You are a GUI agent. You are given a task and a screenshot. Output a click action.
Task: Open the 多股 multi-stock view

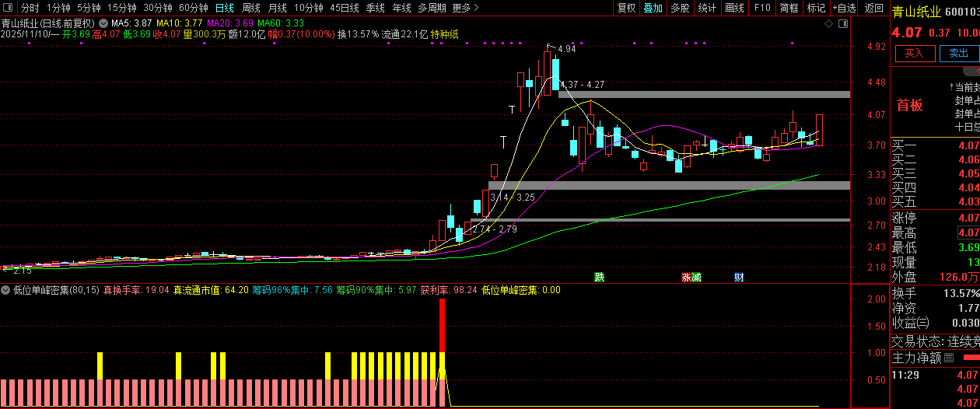click(x=680, y=8)
